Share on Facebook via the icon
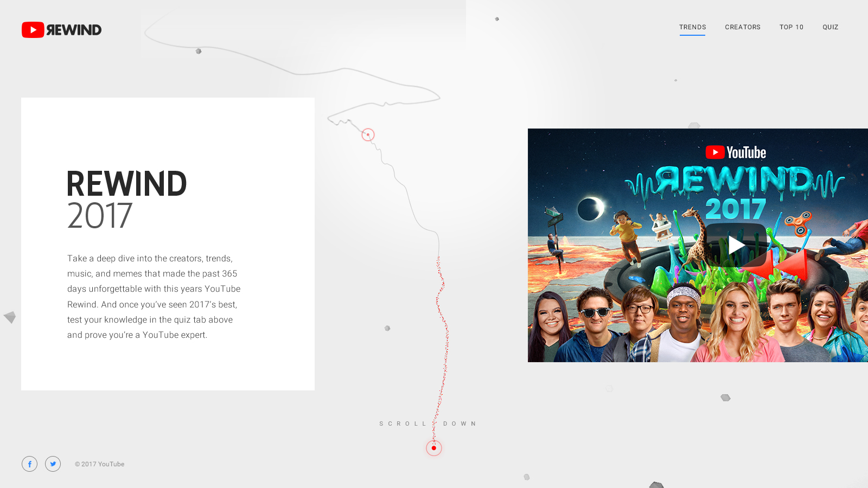This screenshot has width=868, height=488. 30,464
